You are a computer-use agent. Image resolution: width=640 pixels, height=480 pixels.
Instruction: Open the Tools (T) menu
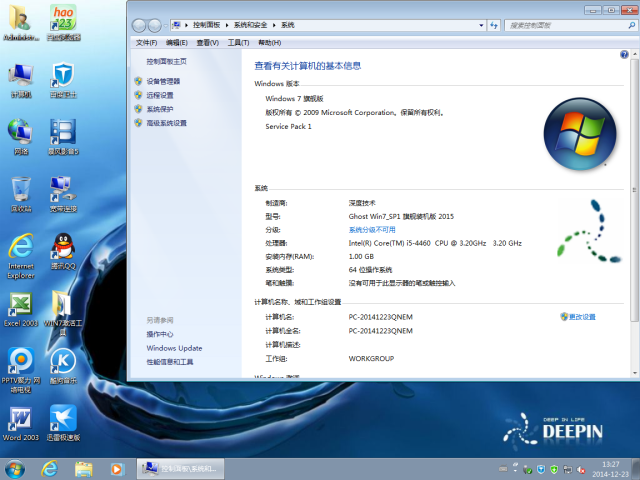click(238, 42)
